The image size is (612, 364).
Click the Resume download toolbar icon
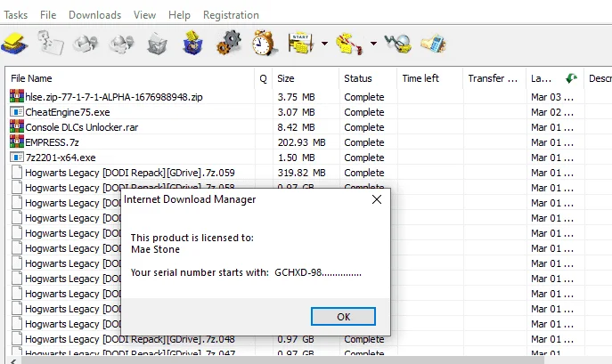click(51, 44)
